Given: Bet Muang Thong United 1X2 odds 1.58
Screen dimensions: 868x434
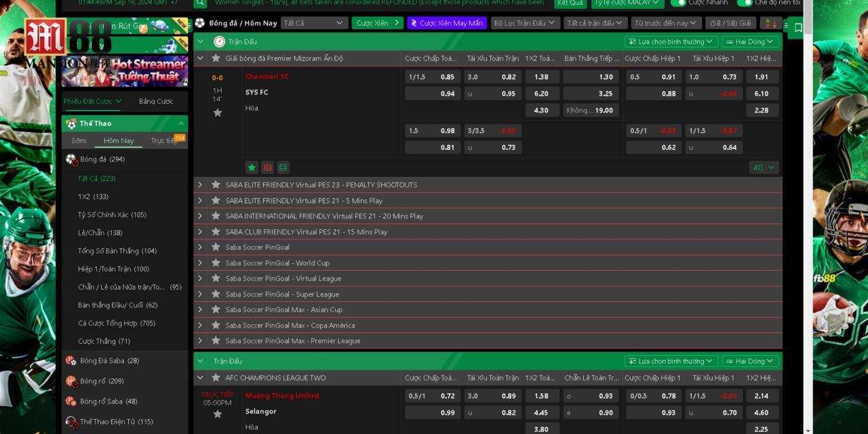Looking at the screenshot, I should 540,395.
